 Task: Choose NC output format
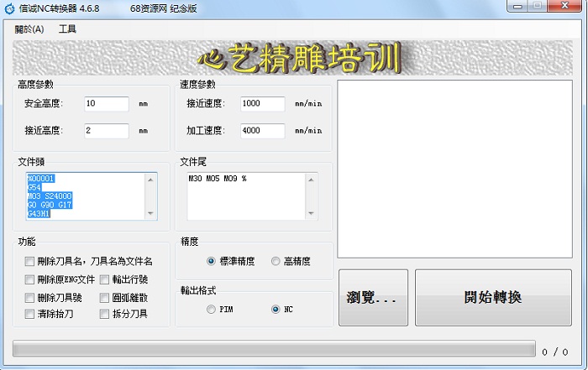tap(276, 310)
